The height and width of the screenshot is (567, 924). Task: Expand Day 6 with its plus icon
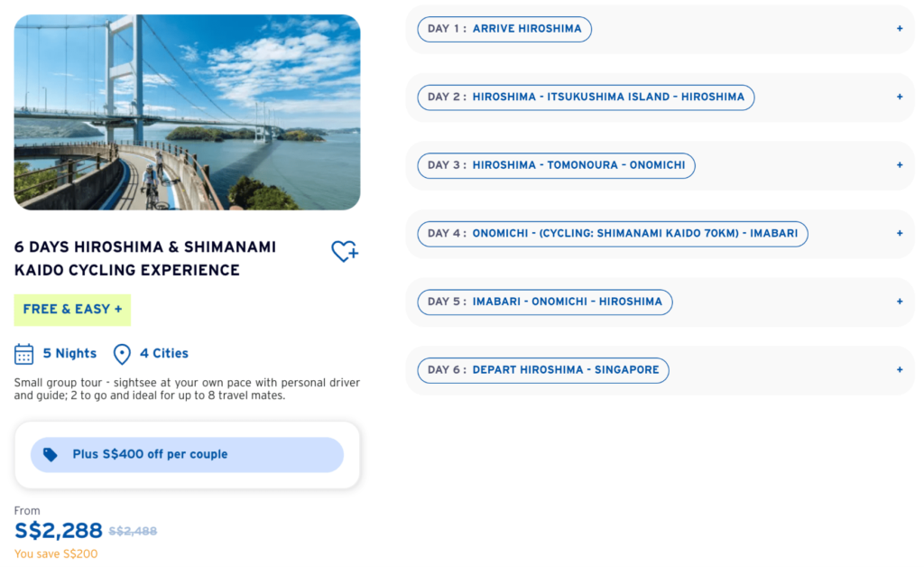click(900, 369)
